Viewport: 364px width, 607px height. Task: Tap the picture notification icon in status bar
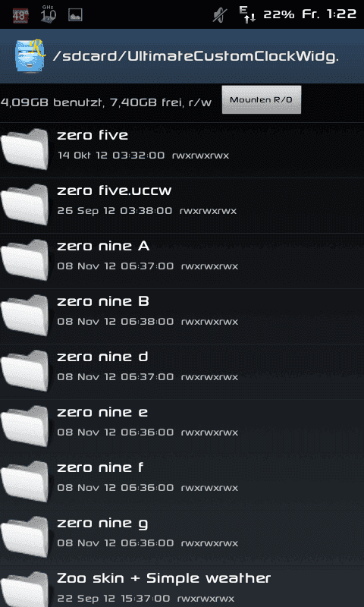75,15
